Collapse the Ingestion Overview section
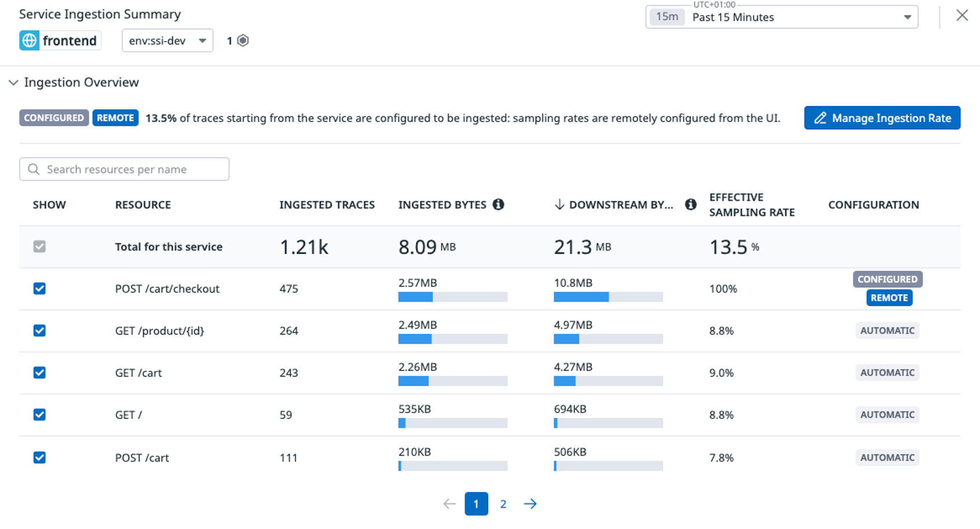This screenshot has width=980, height=529. (x=13, y=83)
